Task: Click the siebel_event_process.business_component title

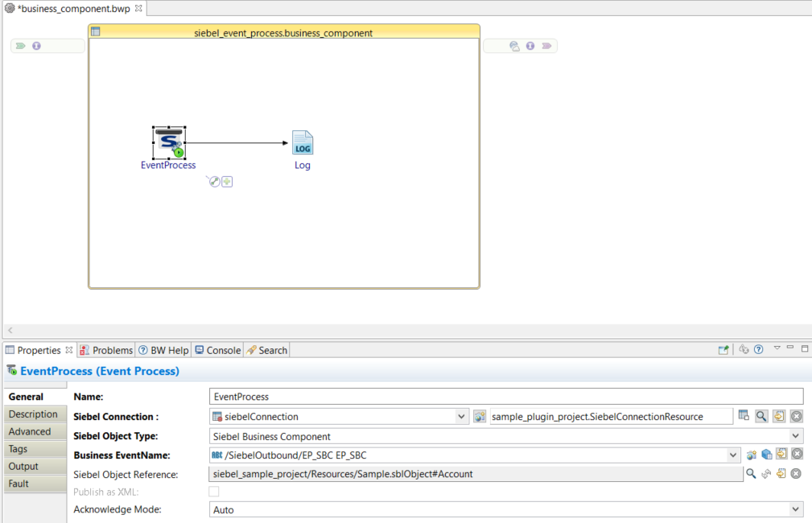Action: coord(283,33)
